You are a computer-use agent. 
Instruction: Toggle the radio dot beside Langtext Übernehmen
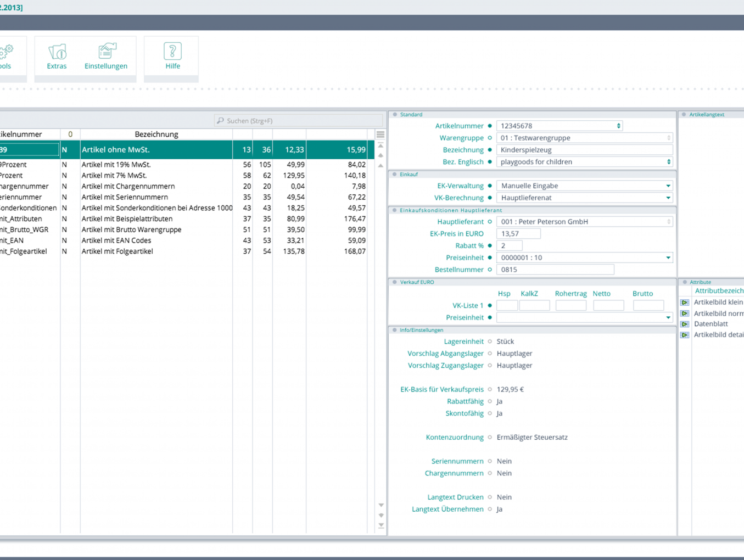(x=490, y=509)
